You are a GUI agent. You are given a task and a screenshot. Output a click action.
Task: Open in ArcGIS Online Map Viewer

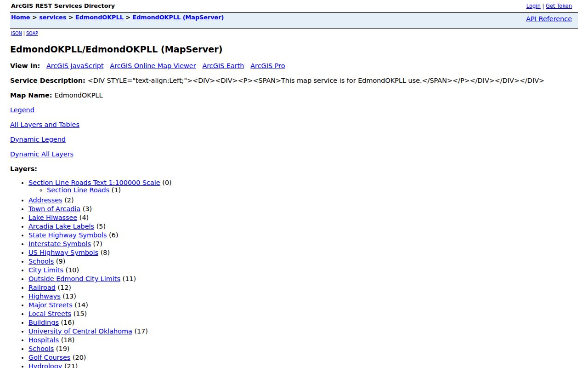153,66
